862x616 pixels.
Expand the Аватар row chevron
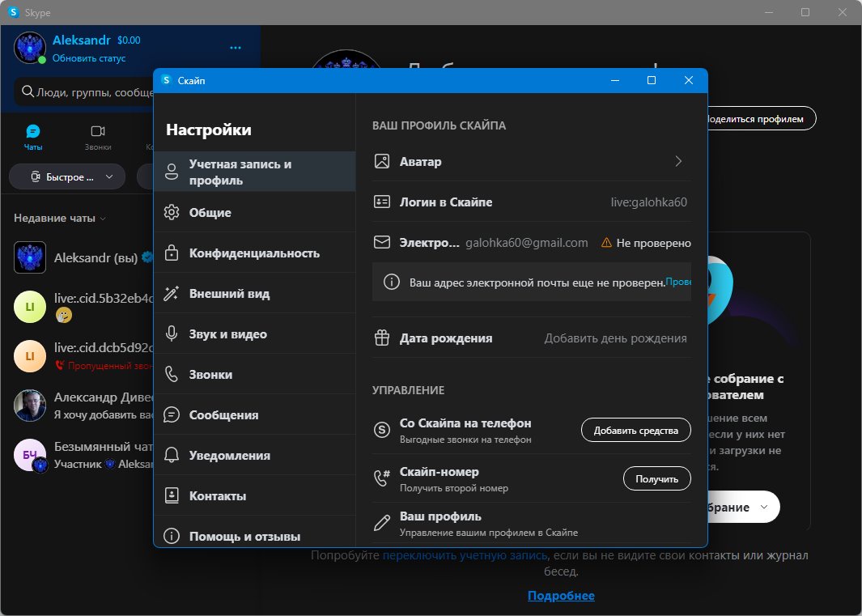[678, 161]
